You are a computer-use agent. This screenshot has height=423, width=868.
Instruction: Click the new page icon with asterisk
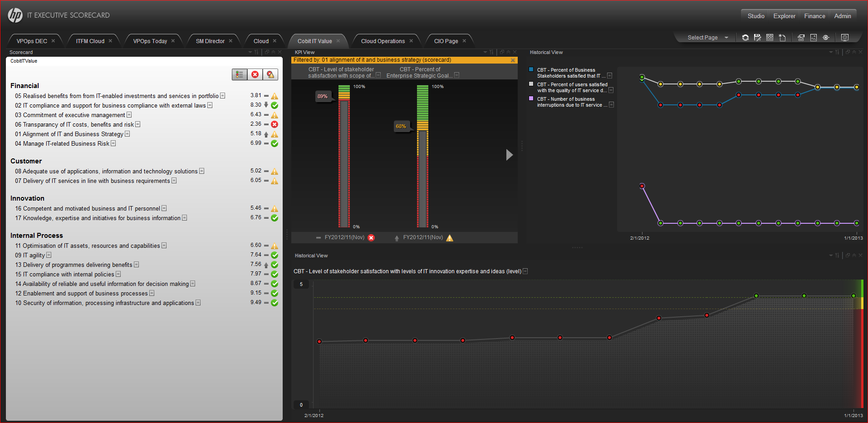point(782,38)
